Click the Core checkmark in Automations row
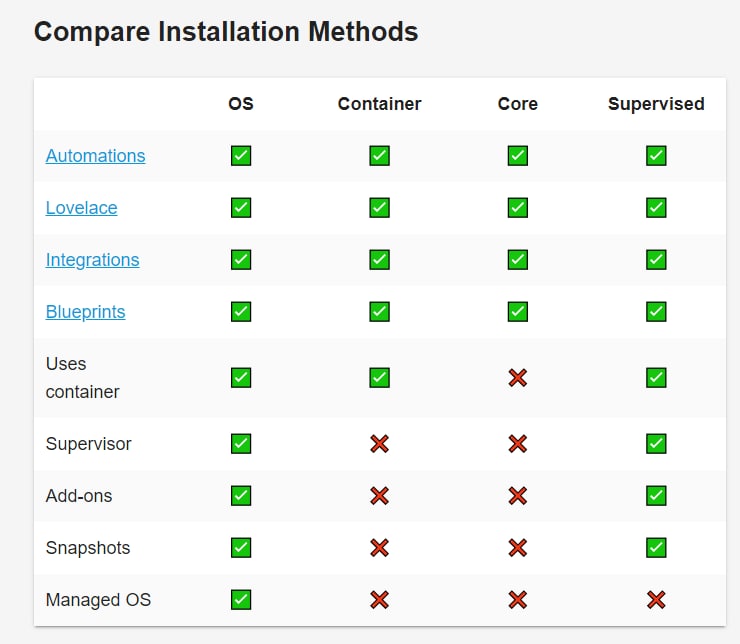The width and height of the screenshot is (740, 644). (517, 156)
